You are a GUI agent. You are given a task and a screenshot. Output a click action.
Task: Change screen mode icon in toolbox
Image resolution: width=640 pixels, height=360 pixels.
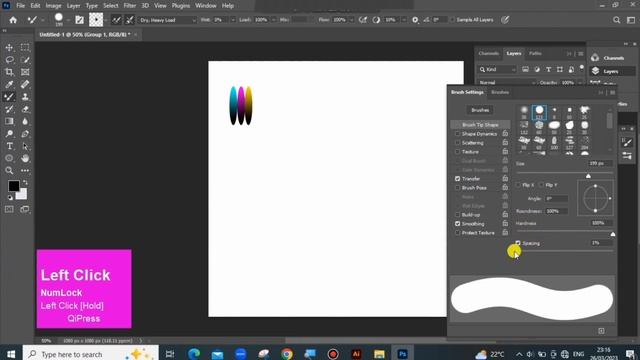click(x=25, y=209)
